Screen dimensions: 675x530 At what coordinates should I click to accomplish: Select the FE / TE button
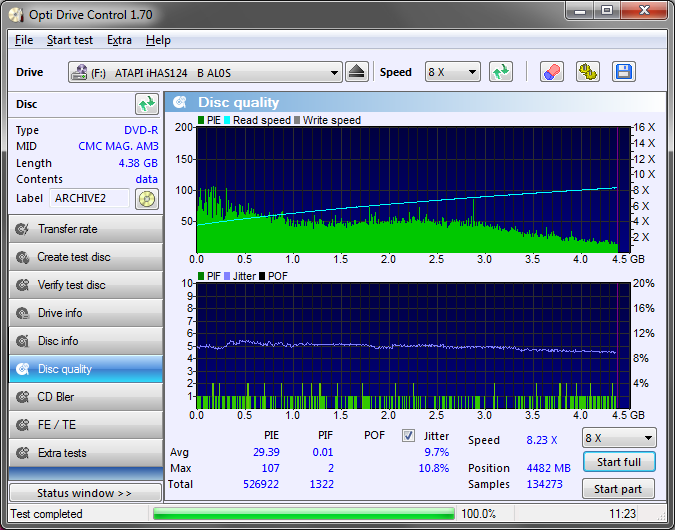click(86, 425)
